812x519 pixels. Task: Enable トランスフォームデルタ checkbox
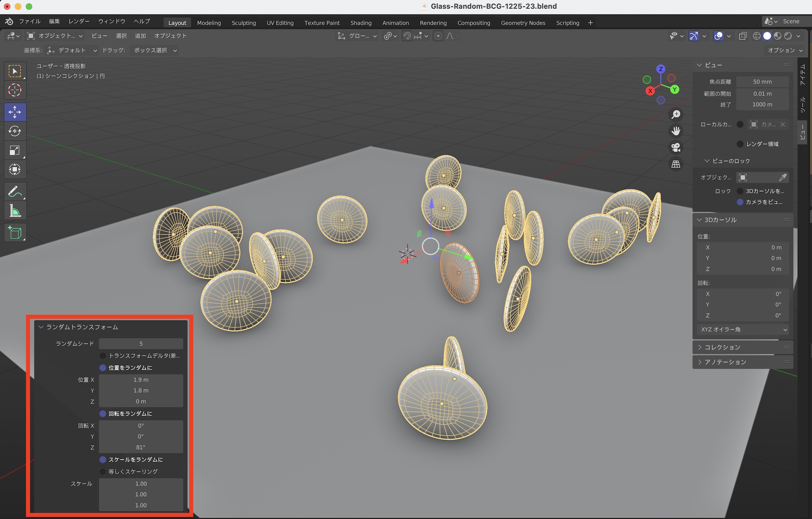click(103, 356)
